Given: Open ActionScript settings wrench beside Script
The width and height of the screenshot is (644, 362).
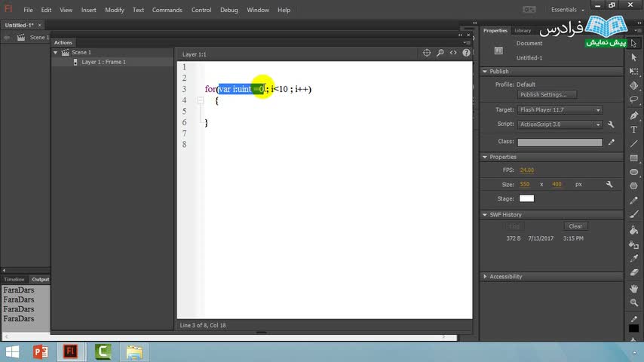Looking at the screenshot, I should [611, 124].
